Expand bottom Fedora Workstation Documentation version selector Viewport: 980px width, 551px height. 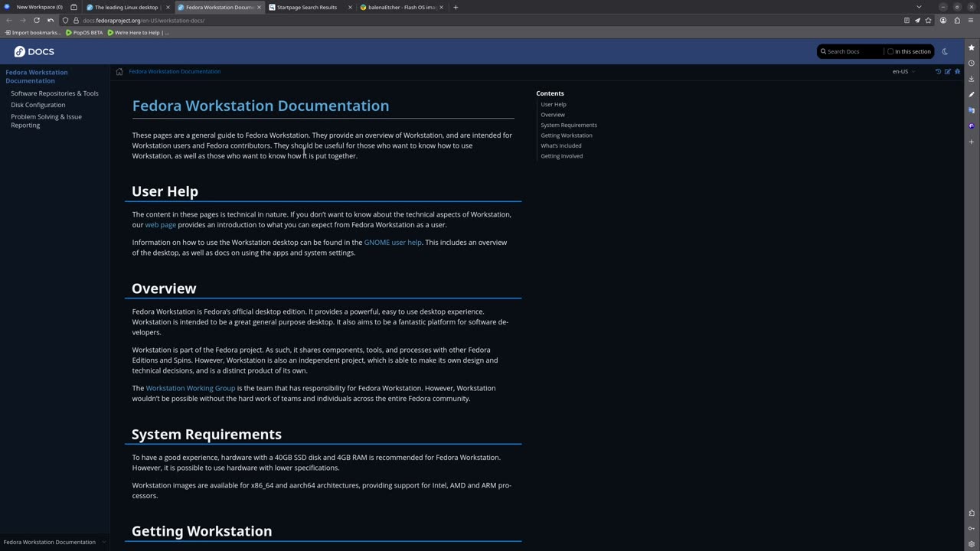(x=54, y=542)
